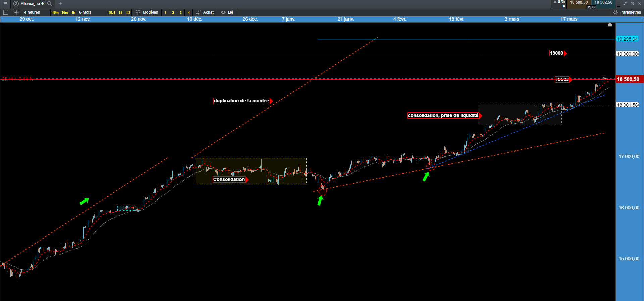Open the 6 Mois period dropdown
The height and width of the screenshot is (301, 644).
coord(85,12)
